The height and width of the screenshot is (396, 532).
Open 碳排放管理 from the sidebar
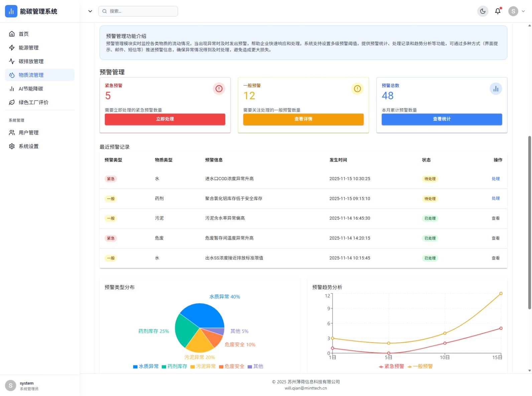point(40,61)
